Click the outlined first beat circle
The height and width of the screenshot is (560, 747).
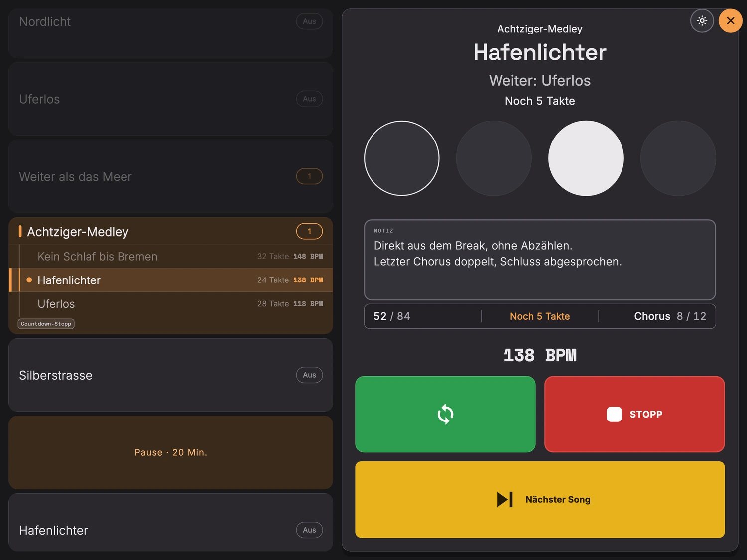(x=402, y=158)
